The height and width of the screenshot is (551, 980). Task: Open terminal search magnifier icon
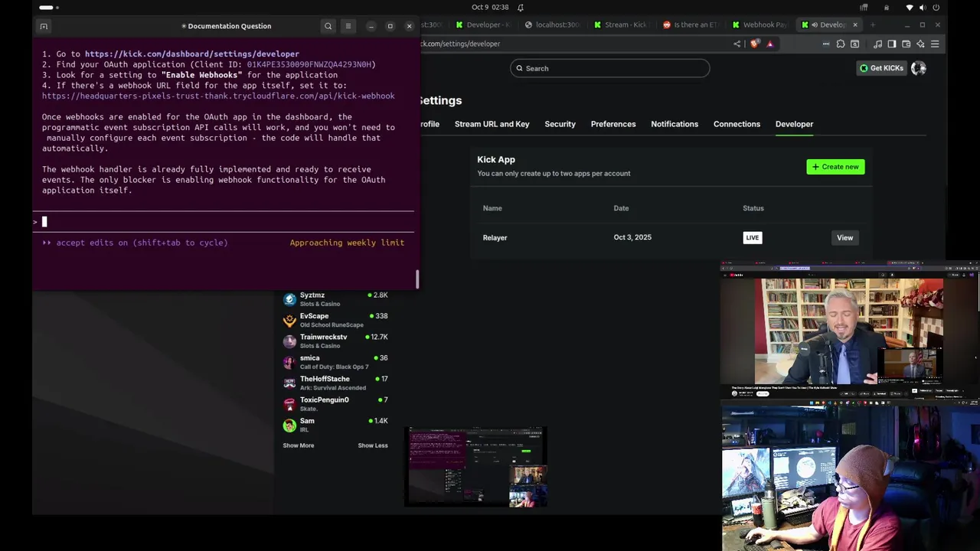pyautogui.click(x=328, y=26)
